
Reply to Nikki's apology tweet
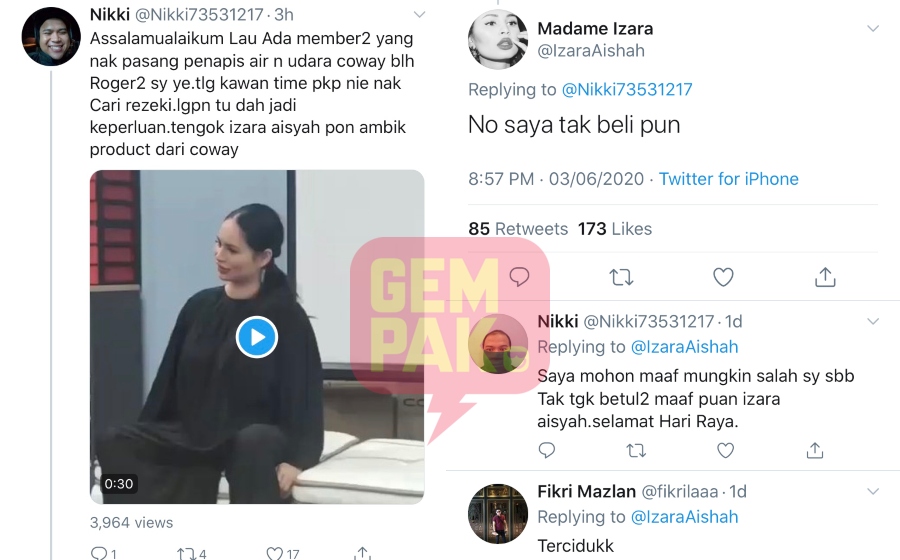[546, 450]
